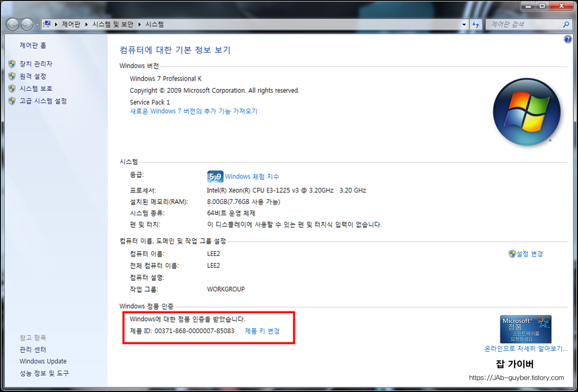The width and height of the screenshot is (578, 392).
Task: Close the System window
Action: click(x=561, y=5)
